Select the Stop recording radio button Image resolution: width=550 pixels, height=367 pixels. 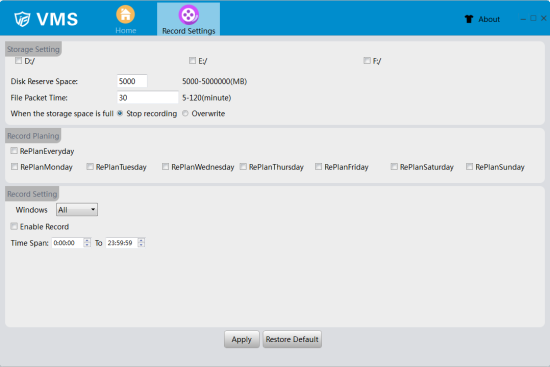pyautogui.click(x=120, y=113)
